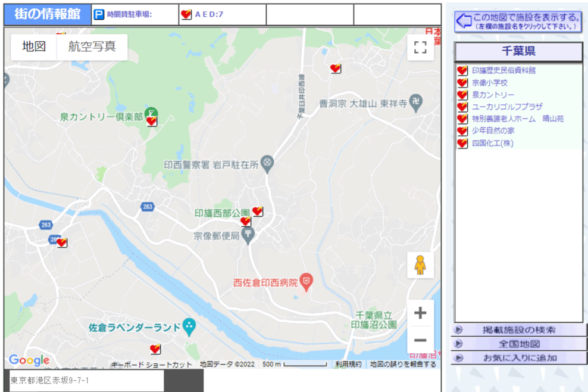Viewport: 588px width, 392px height.
Task: Click the 泉カントリー倶楽部 golf pin
Action: [151, 112]
